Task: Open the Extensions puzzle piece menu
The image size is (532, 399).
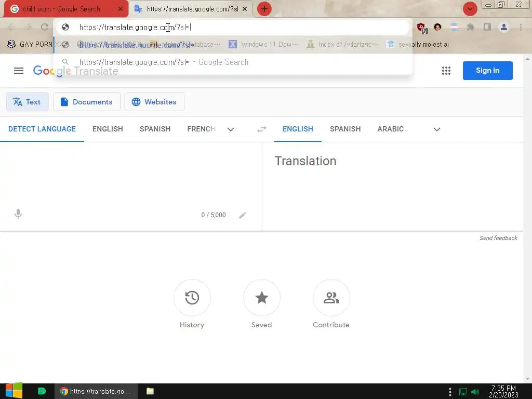Action: [470, 27]
